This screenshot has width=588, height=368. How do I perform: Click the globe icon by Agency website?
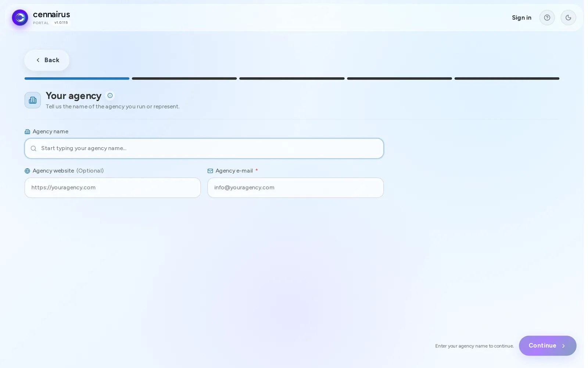[x=27, y=171]
